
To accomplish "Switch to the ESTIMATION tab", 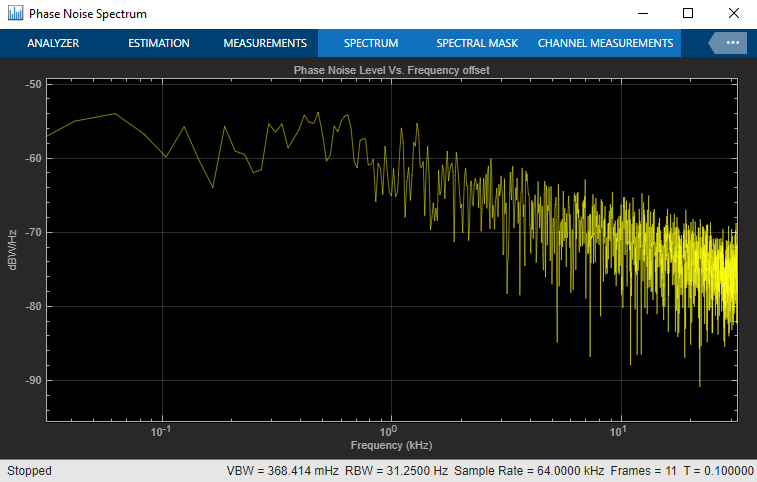I will 159,43.
